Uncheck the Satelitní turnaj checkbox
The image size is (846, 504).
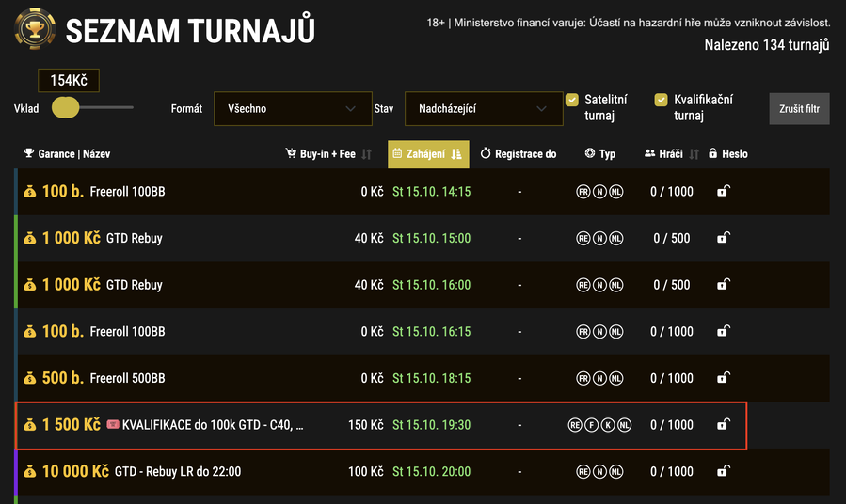click(571, 100)
